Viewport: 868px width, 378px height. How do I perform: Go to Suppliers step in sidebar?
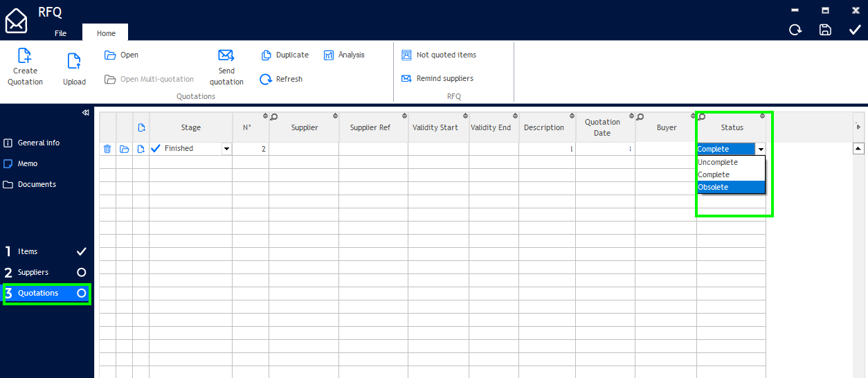(x=33, y=273)
